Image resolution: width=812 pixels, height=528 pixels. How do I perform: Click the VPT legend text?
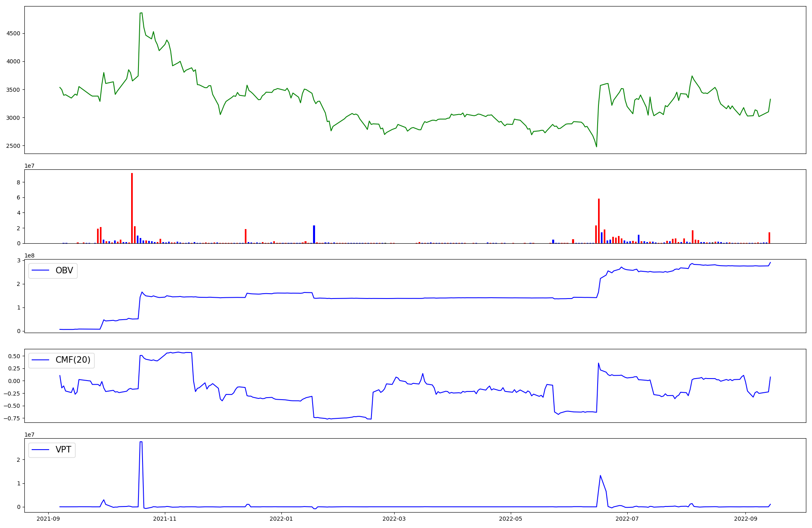tap(63, 449)
